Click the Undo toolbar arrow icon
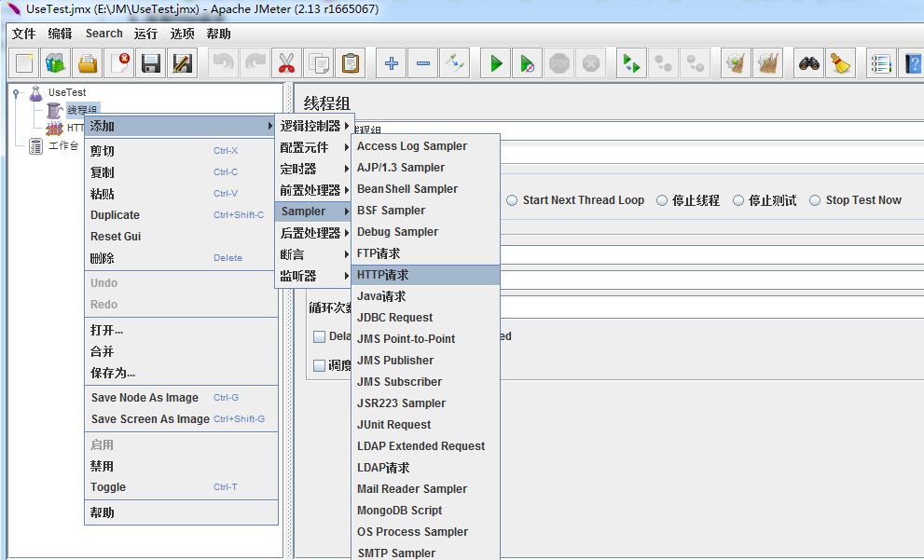This screenshot has width=924, height=560. point(224,63)
